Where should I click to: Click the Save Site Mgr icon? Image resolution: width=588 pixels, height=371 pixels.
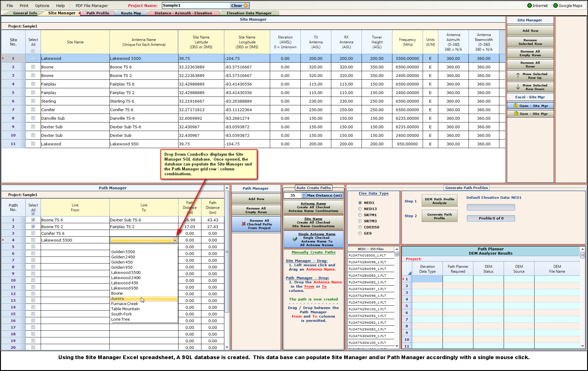pos(516,114)
